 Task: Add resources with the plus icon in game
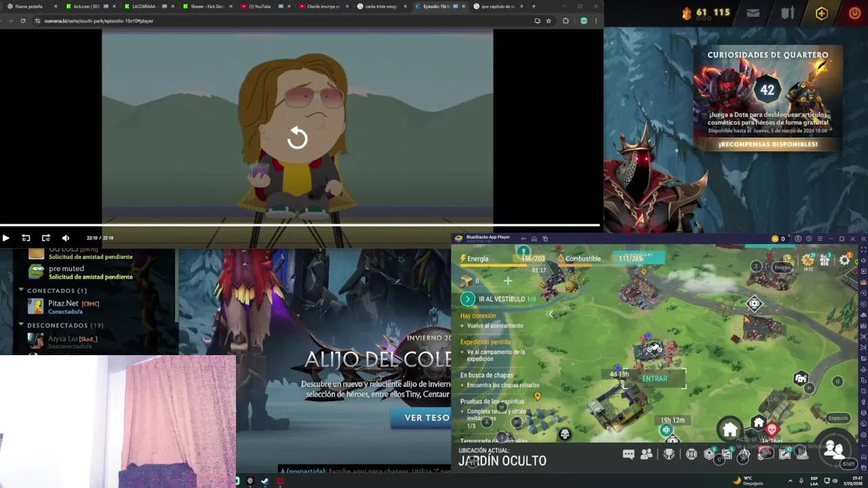(508, 281)
